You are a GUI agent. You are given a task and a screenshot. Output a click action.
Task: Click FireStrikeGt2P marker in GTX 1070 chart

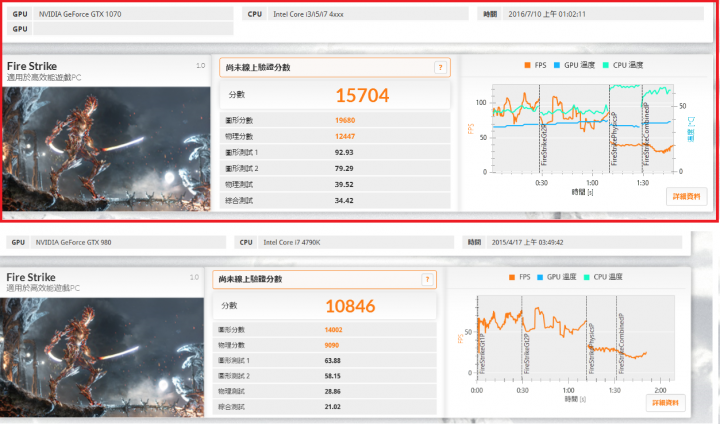click(x=544, y=144)
